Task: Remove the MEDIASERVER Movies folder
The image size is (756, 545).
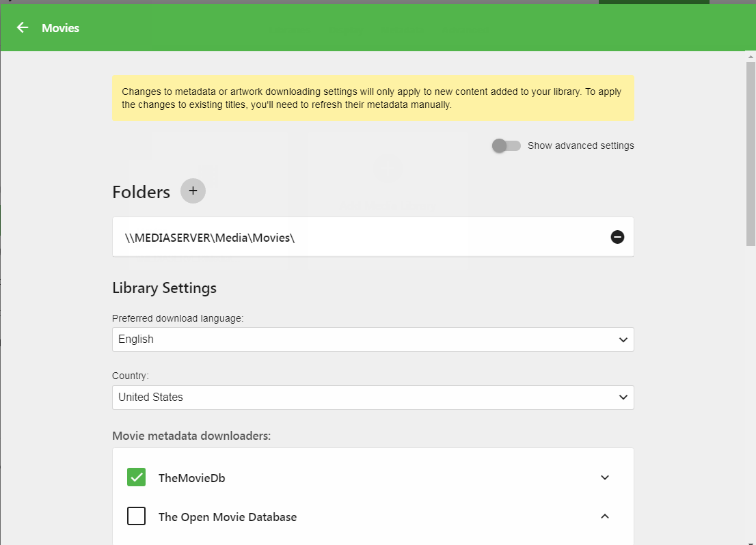Action: click(x=617, y=237)
